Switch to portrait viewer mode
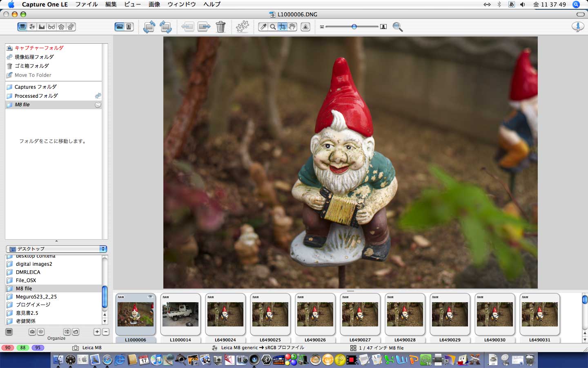 click(x=129, y=27)
